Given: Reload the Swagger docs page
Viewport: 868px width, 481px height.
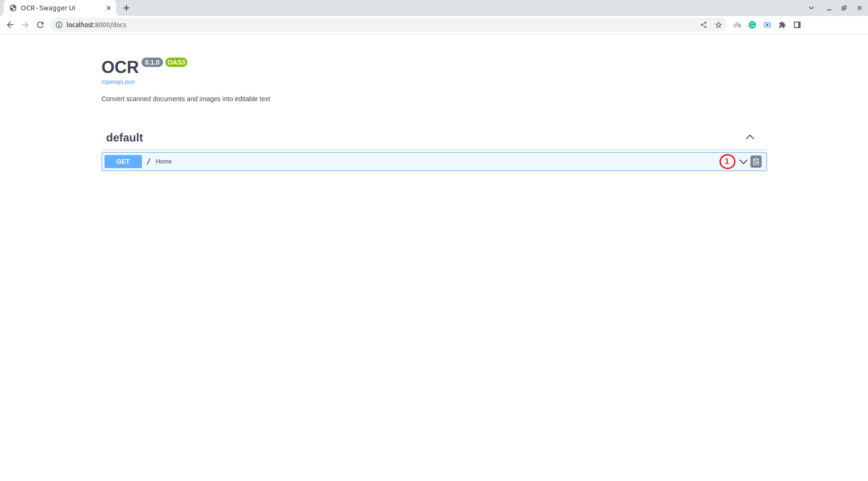Looking at the screenshot, I should [x=40, y=25].
